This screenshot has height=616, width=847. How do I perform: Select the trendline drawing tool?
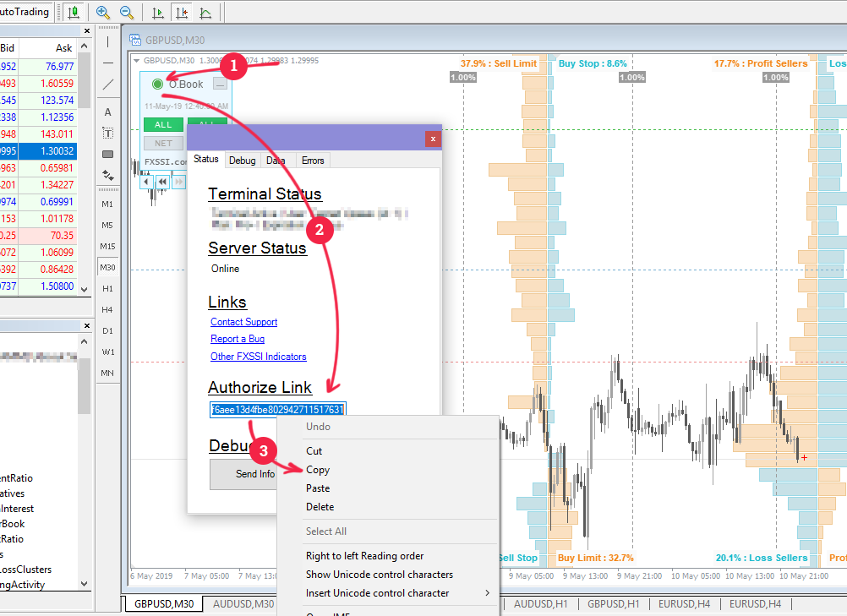tap(107, 85)
